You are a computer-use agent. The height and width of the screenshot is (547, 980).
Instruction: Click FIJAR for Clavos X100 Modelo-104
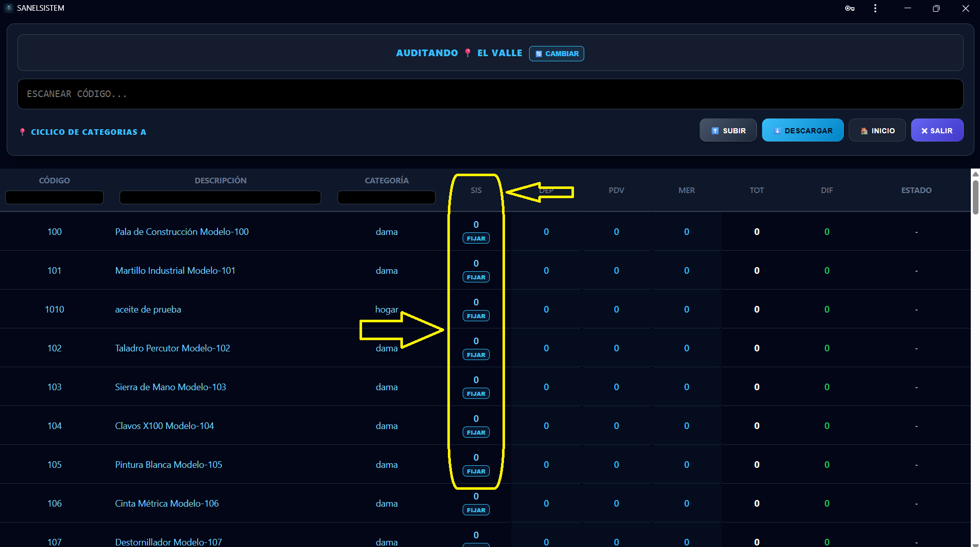(x=476, y=433)
